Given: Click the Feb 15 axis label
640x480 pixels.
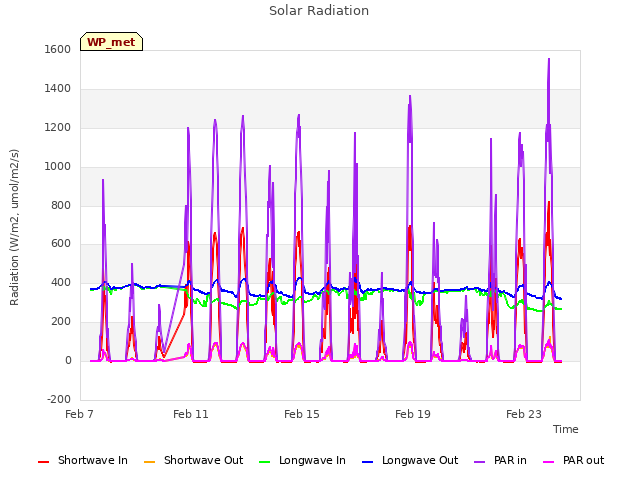Looking at the screenshot, I should pos(302,414).
